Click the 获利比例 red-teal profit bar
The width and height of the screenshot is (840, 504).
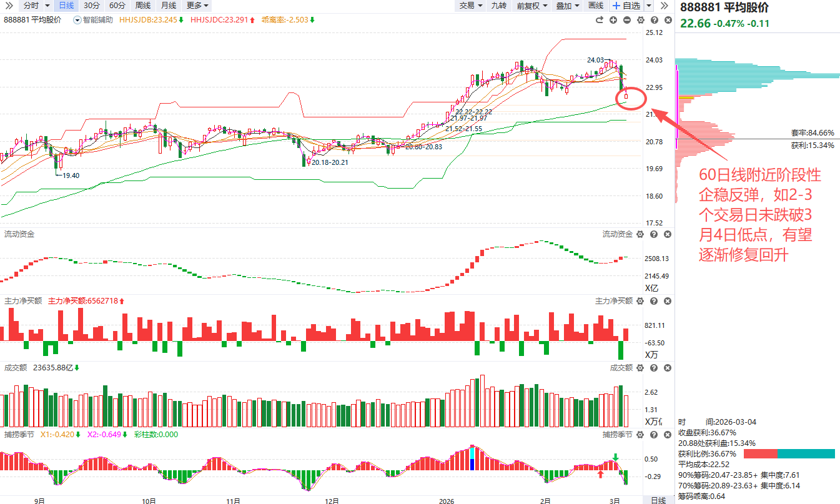789,453
